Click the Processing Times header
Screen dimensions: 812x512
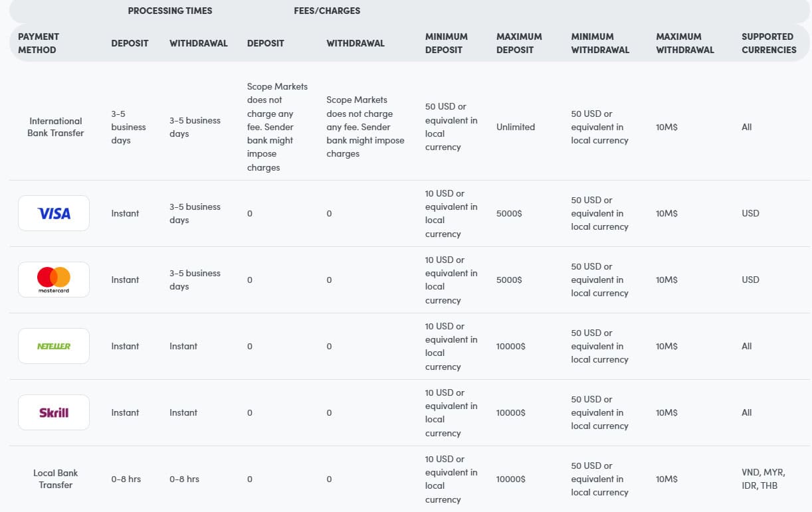pyautogui.click(x=170, y=11)
